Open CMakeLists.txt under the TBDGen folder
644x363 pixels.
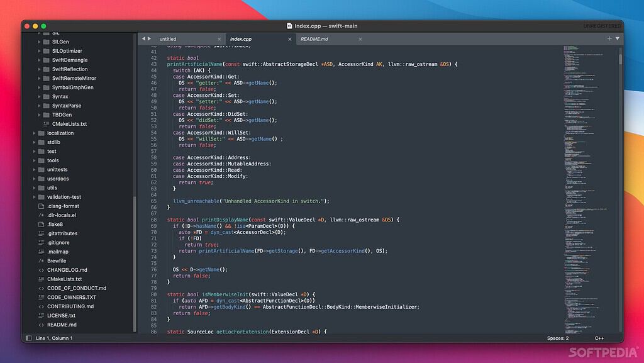69,124
